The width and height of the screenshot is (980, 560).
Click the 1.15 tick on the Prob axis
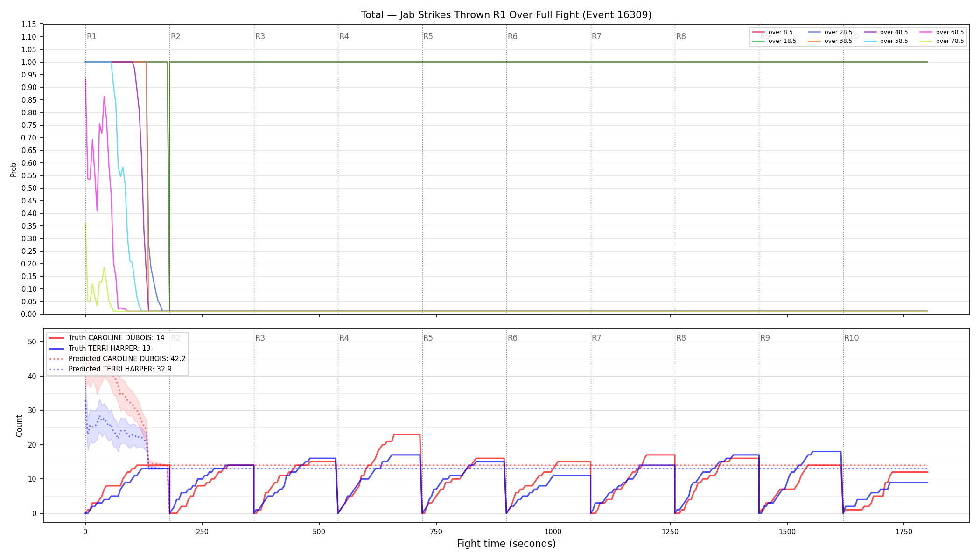pos(29,25)
